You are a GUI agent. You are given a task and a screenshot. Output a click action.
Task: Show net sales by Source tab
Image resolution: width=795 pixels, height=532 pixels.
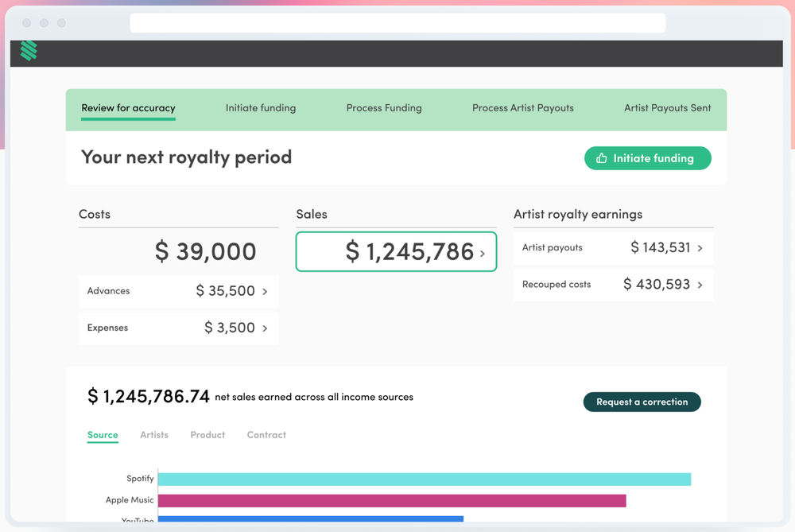103,435
